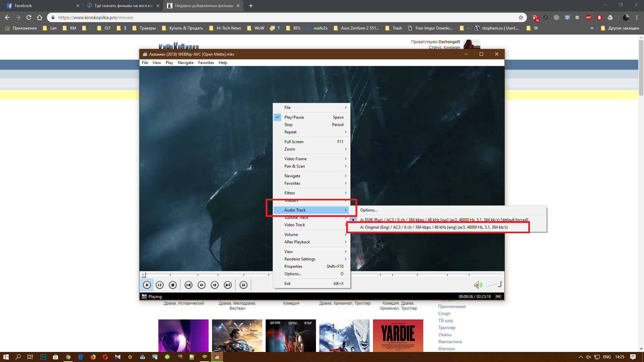Click the frame step button
The height and width of the screenshot is (362, 644).
tap(244, 285)
